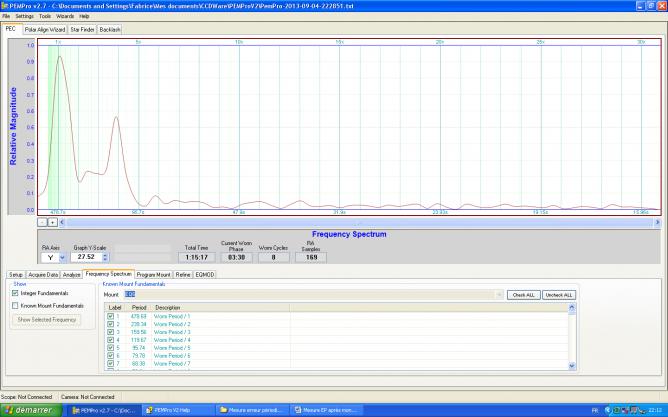Uncheck Worm Period / 7 row checkbox
This screenshot has width=668, height=417.
click(x=110, y=363)
